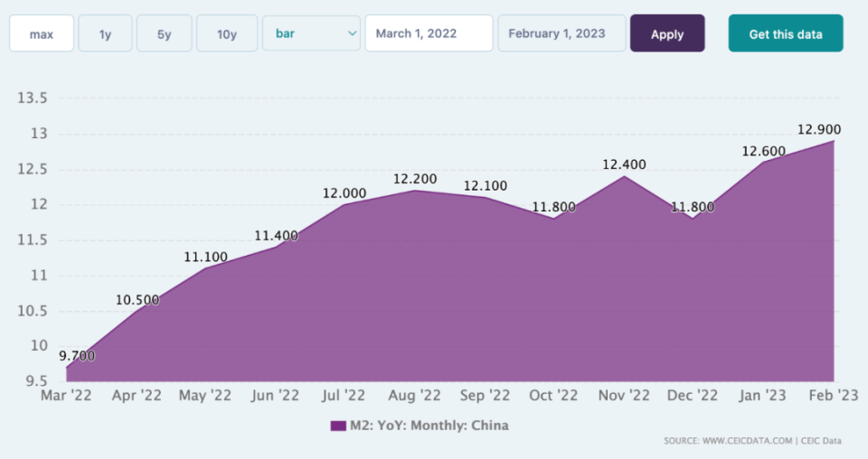This screenshot has height=459, width=868.
Task: Open the bar chart type dropdown
Action: 311,33
